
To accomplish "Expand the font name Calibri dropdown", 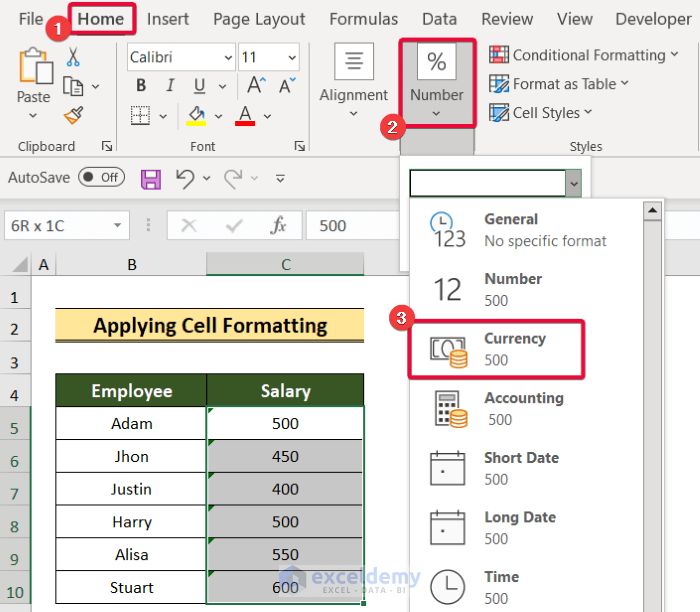I will click(x=228, y=57).
